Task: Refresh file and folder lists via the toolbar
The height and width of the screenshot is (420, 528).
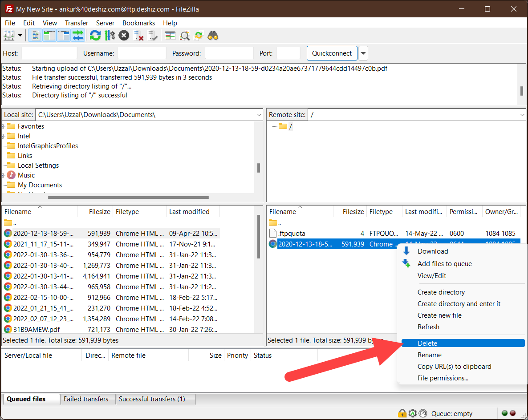Action: tap(95, 35)
